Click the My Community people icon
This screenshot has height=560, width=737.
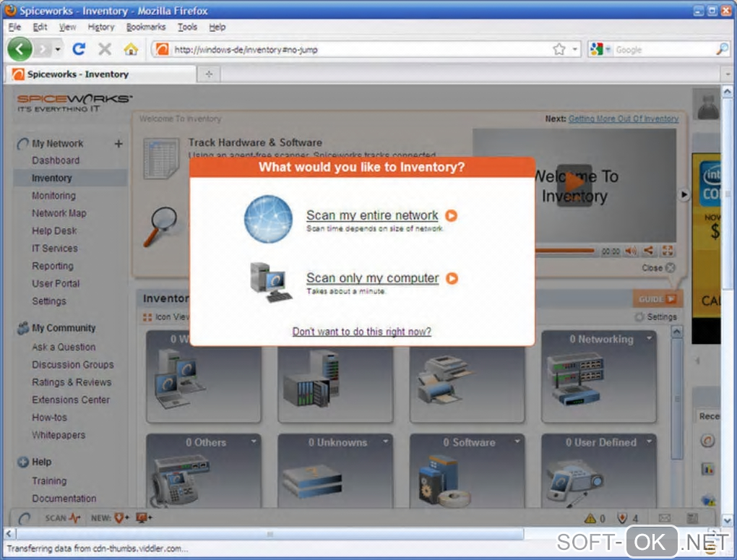tap(23, 328)
